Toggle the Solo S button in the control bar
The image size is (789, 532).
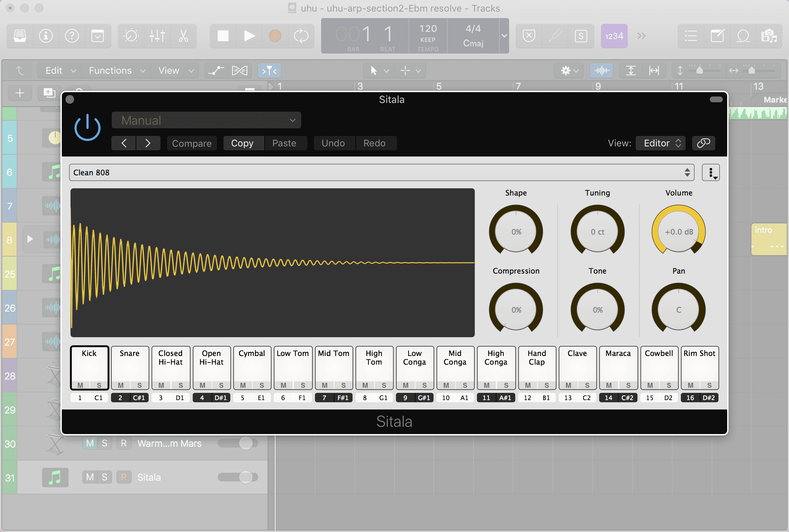click(581, 36)
